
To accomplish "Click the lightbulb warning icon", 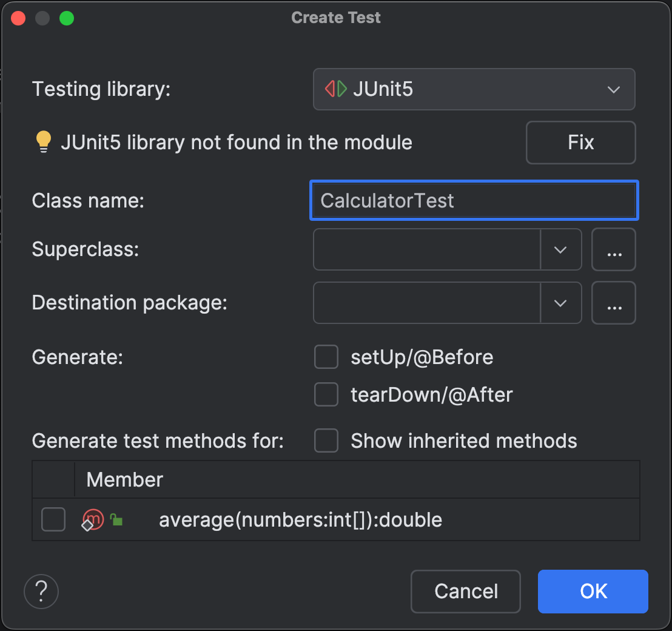I will [43, 141].
